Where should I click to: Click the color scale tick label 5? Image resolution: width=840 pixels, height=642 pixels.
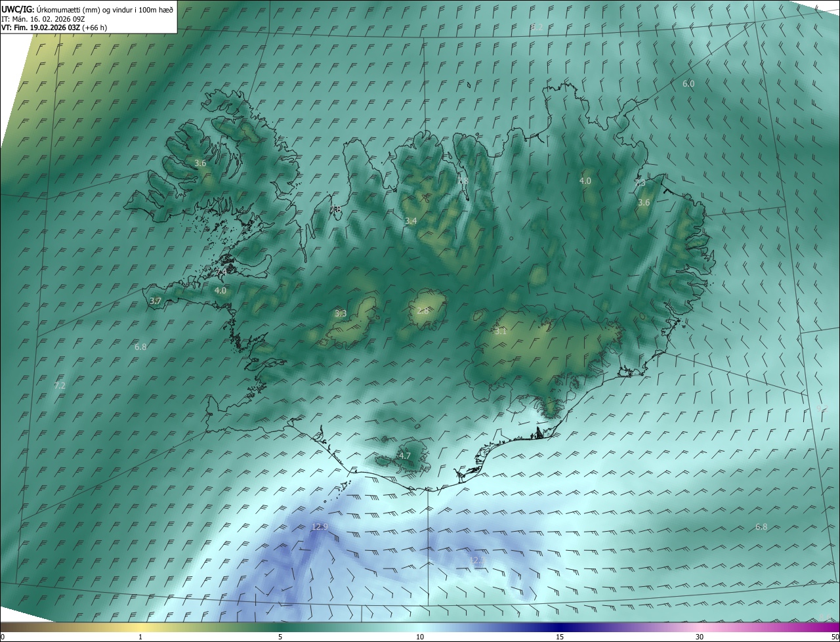click(x=280, y=637)
